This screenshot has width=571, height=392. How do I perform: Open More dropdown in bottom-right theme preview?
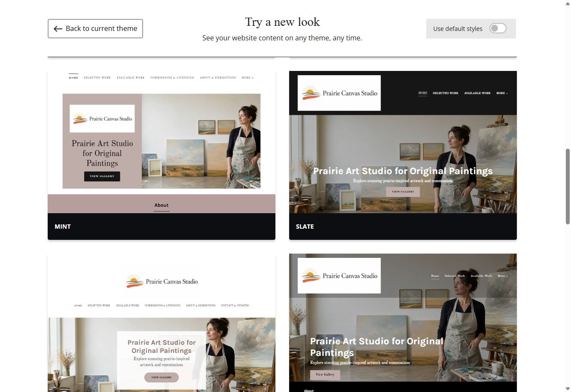pyautogui.click(x=503, y=276)
